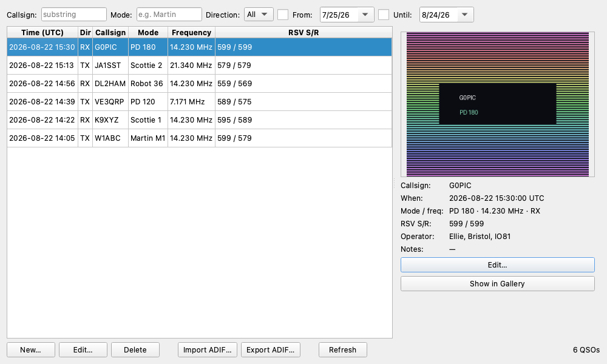Click the G0PIC SSTV image preview
Image resolution: width=607 pixels, height=364 pixels.
click(498, 104)
